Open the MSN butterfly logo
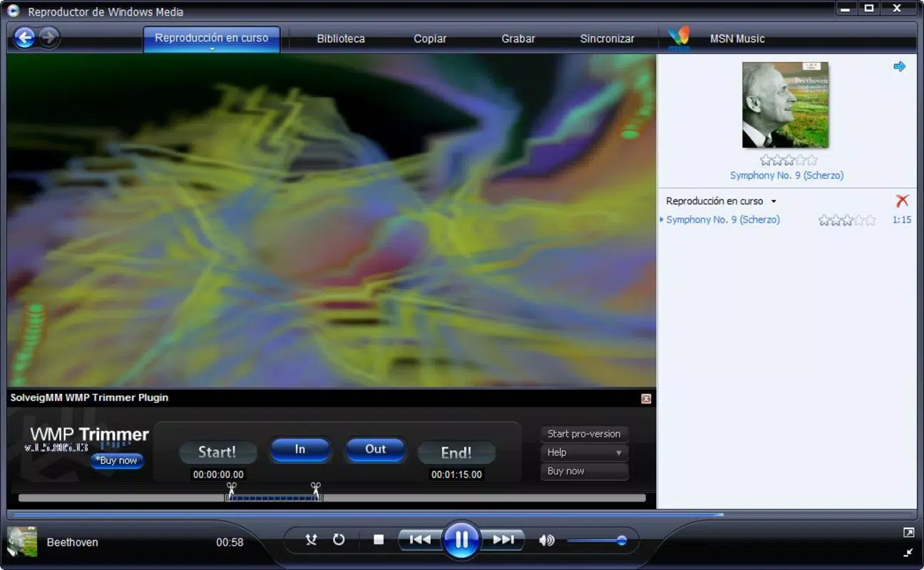This screenshot has width=924, height=570. pos(679,38)
